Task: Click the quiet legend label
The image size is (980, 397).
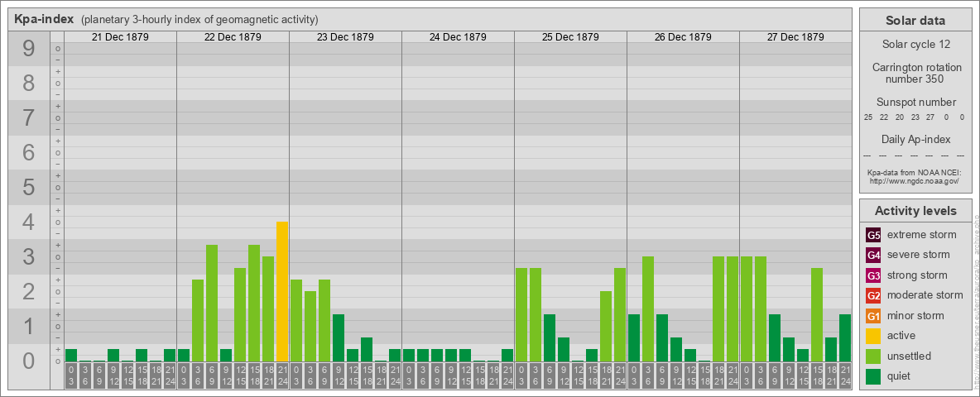Action: 899,376
